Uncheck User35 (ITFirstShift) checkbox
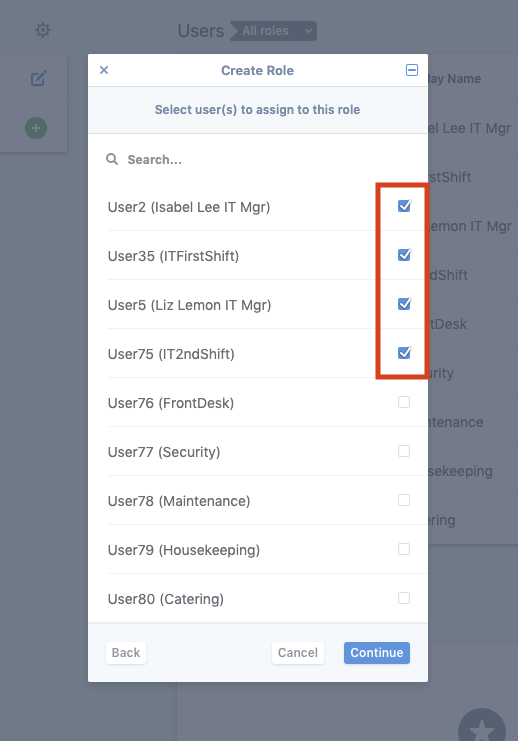The width and height of the screenshot is (518, 741). point(404,255)
